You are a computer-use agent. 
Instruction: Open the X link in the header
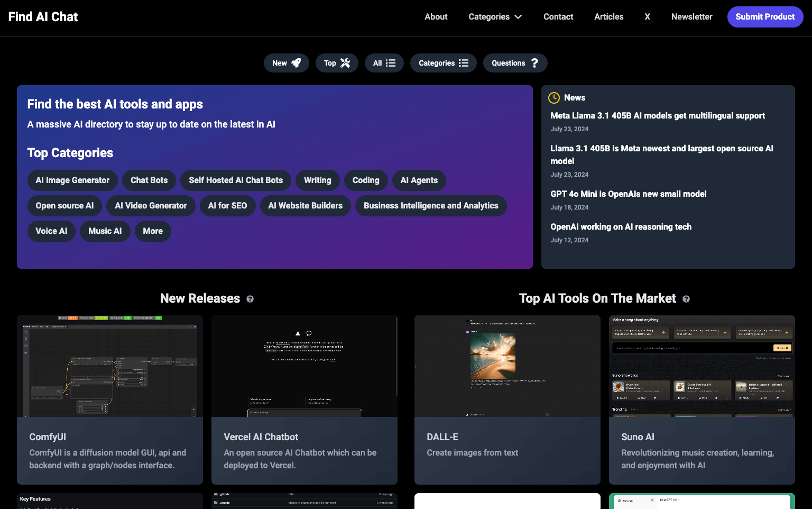(x=648, y=17)
